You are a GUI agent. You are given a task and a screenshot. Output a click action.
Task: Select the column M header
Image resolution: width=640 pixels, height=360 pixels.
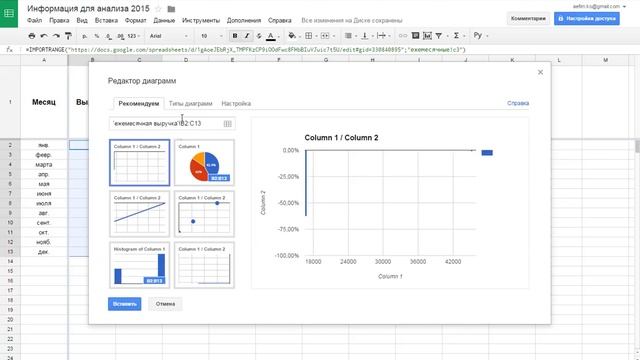(x=605, y=60)
